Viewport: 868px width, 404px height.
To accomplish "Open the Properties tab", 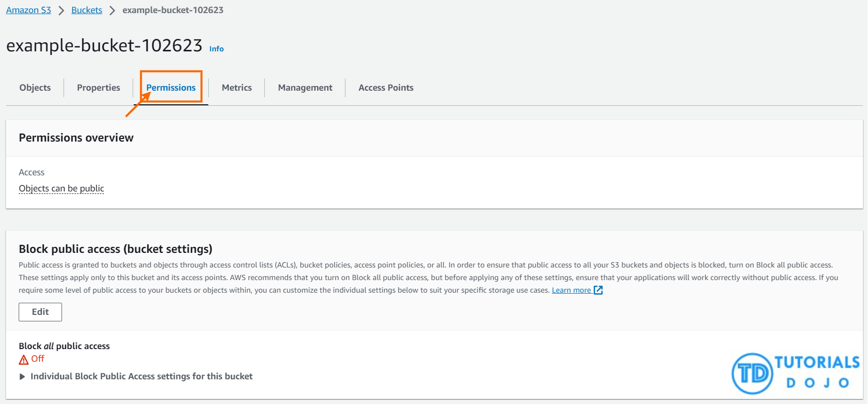I will point(98,88).
